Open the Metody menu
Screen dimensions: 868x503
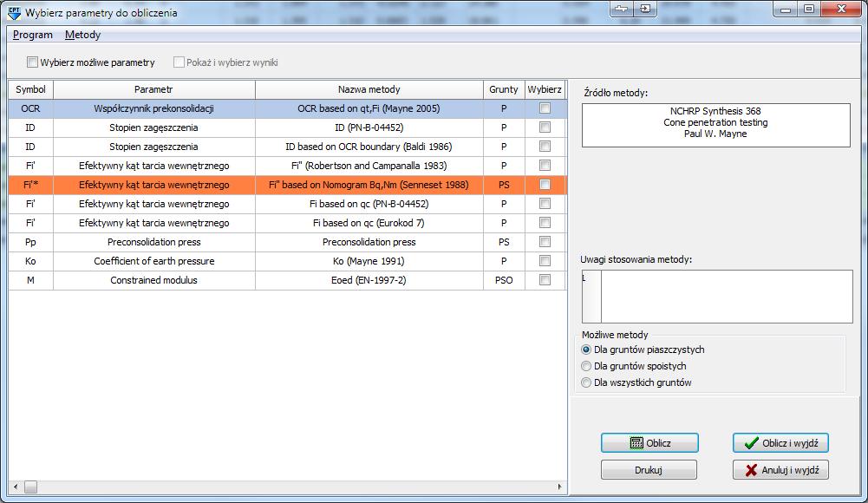point(83,35)
